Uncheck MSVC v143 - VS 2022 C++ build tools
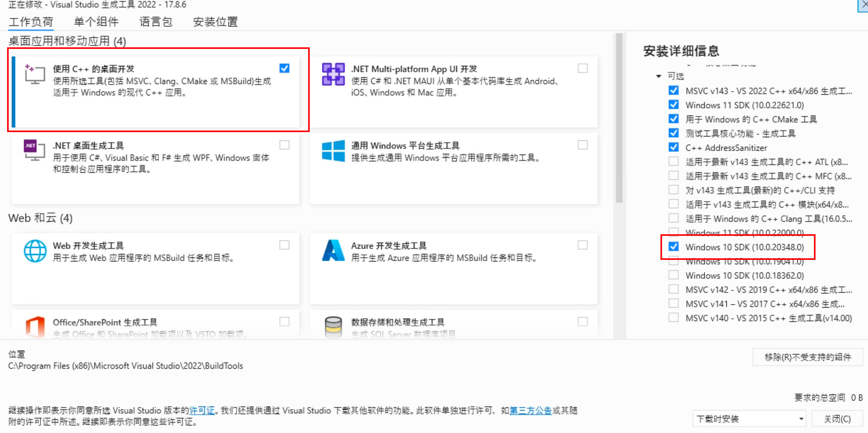Viewport: 868px width, 433px height. pos(673,90)
